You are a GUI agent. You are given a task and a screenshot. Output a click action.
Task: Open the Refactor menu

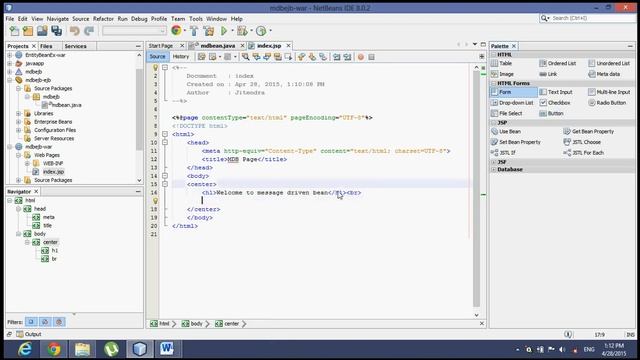tap(103, 19)
